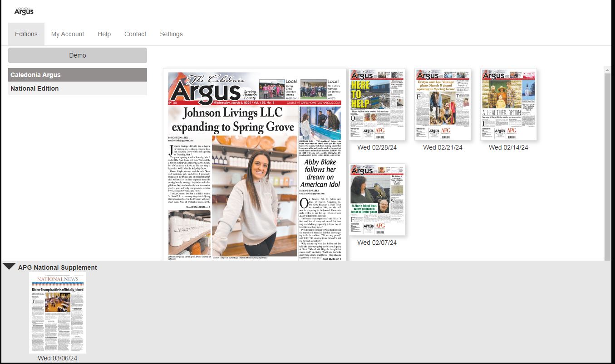Go to the My Account tab

68,34
